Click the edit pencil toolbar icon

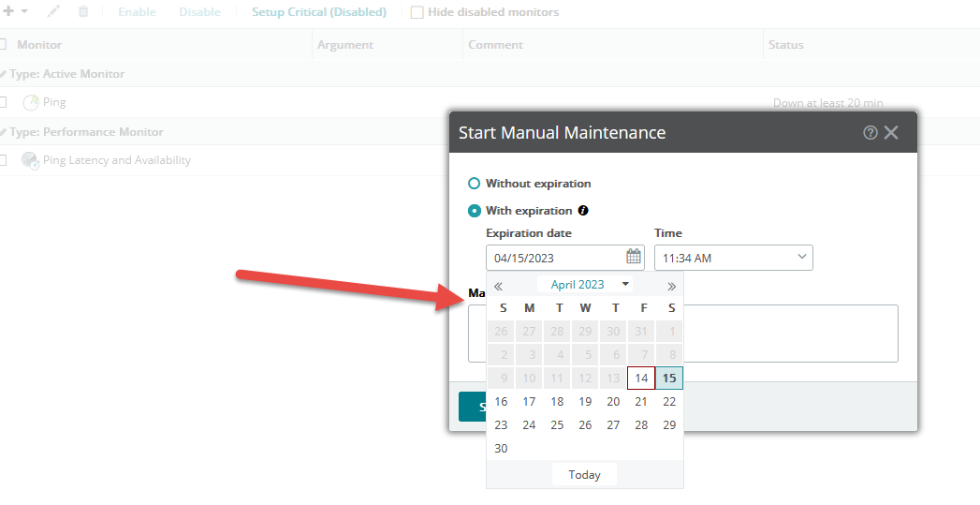[x=53, y=11]
